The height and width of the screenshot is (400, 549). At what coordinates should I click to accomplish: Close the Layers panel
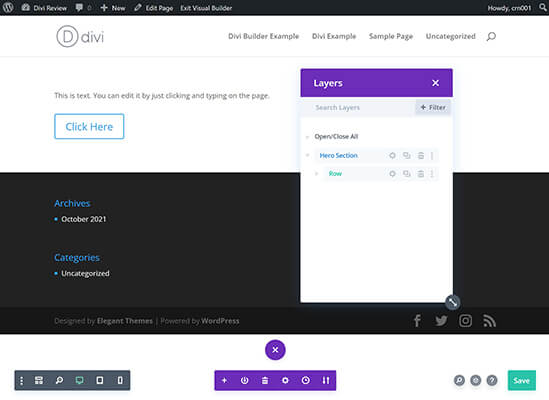pos(435,83)
